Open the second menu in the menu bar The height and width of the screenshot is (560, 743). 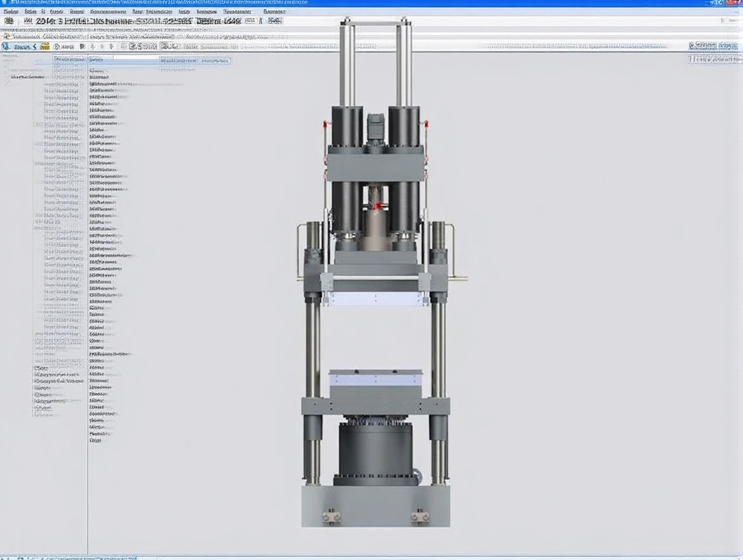(31, 11)
